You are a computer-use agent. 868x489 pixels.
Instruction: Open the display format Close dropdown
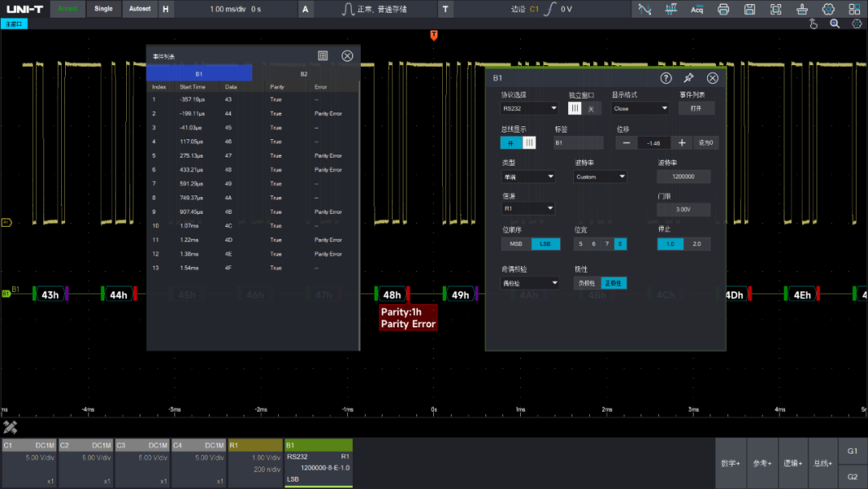point(640,109)
